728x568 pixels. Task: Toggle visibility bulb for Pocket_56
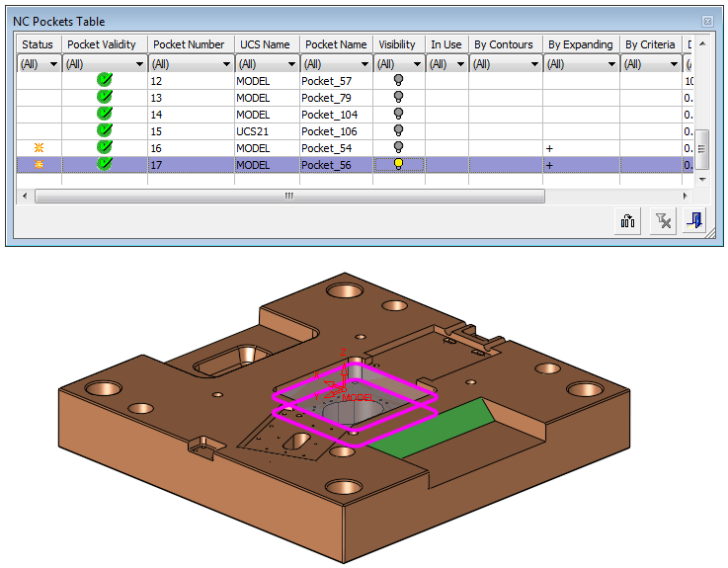click(398, 165)
